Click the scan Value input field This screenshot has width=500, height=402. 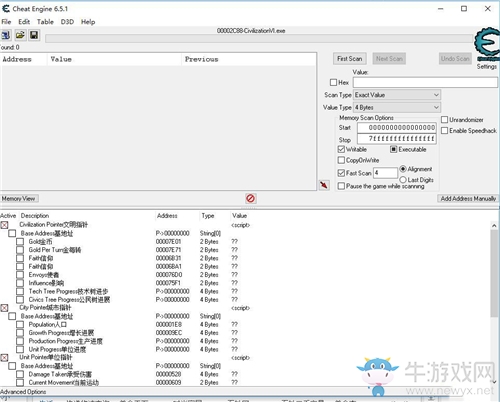point(425,82)
